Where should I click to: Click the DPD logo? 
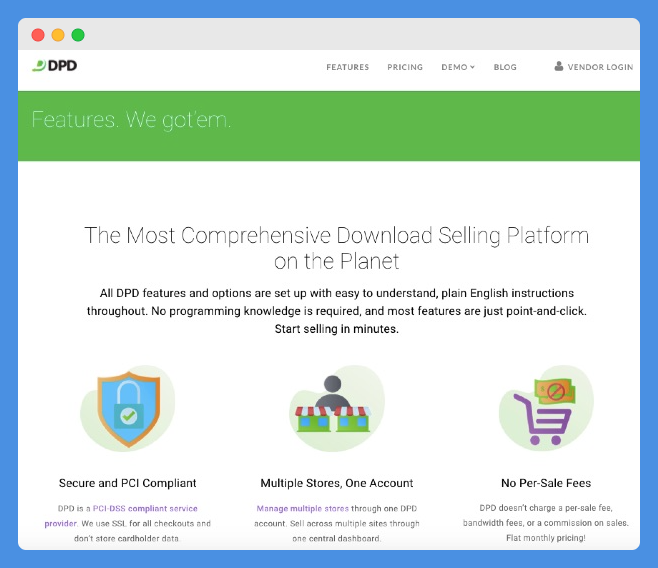[x=55, y=65]
